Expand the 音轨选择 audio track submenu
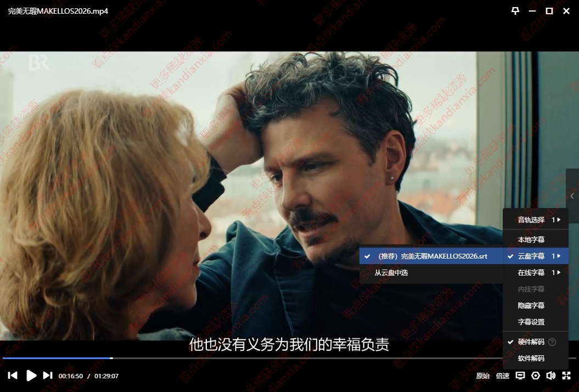Viewport: 579px width, 392px height. coord(529,219)
